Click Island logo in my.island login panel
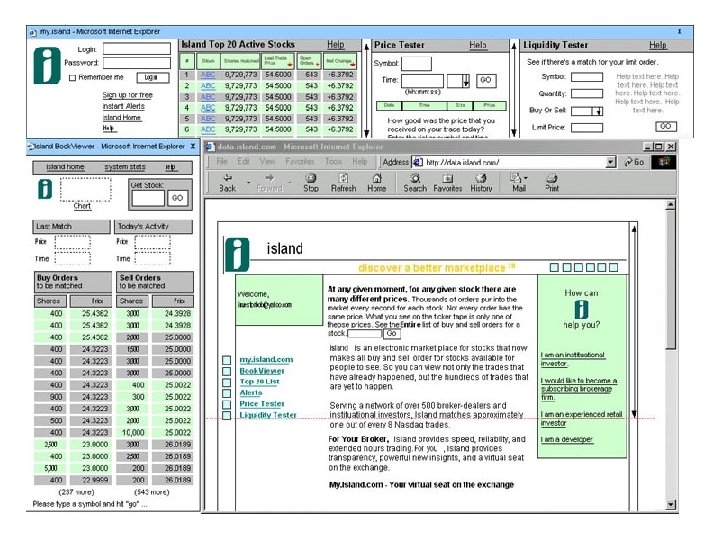 click(47, 66)
